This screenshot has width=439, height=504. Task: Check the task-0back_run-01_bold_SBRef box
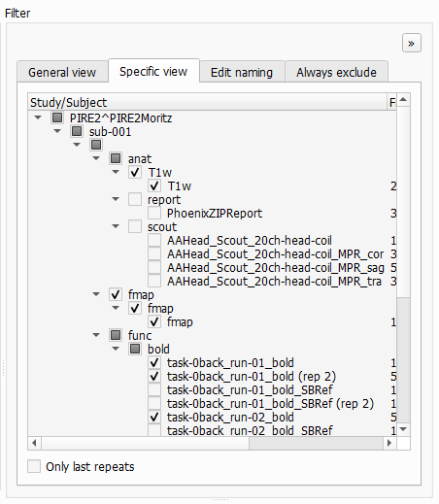(x=154, y=389)
